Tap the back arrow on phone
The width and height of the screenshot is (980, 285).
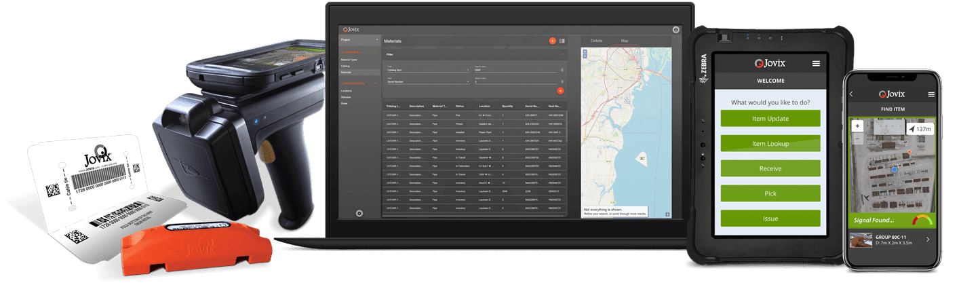852,94
